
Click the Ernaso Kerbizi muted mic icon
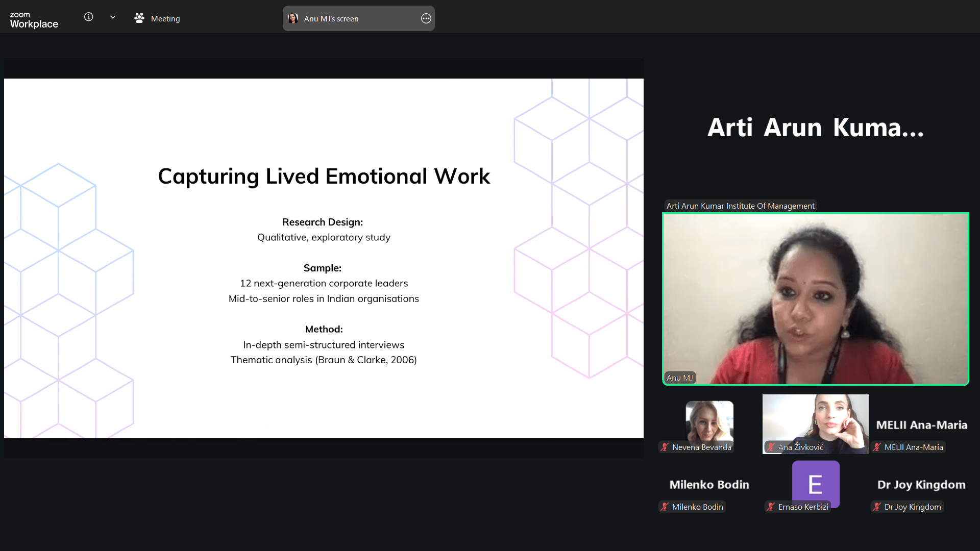771,507
